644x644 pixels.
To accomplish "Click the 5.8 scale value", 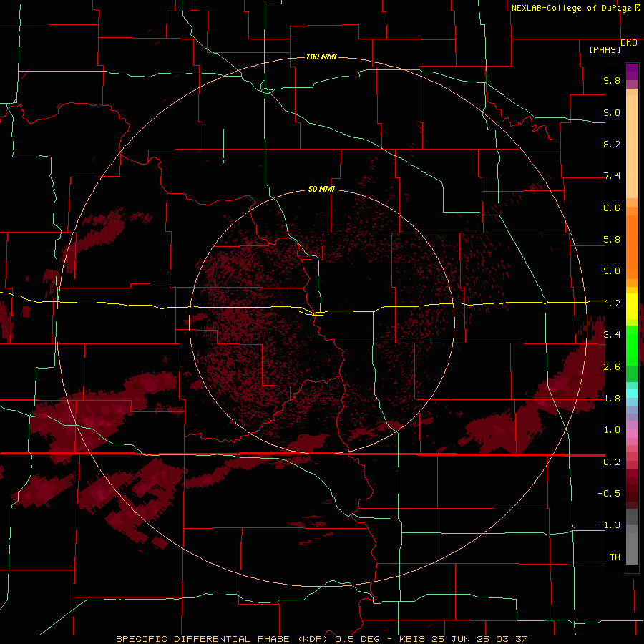I will tap(612, 240).
